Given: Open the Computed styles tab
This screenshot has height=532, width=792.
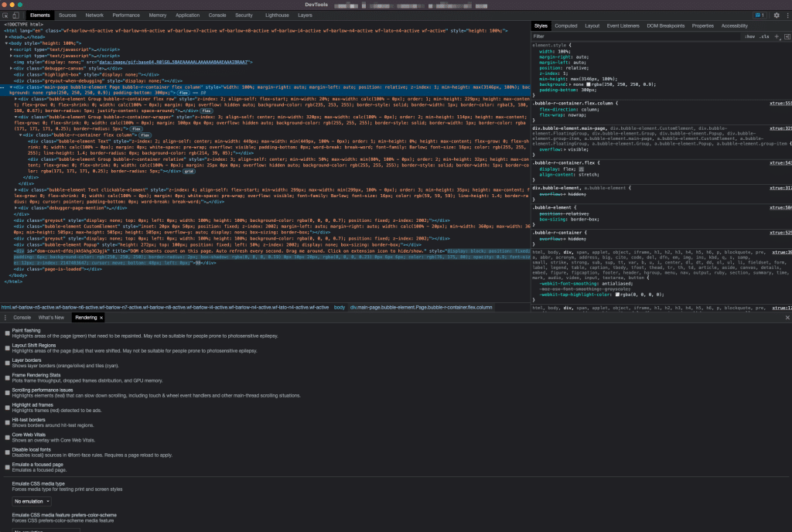Looking at the screenshot, I should [x=565, y=26].
